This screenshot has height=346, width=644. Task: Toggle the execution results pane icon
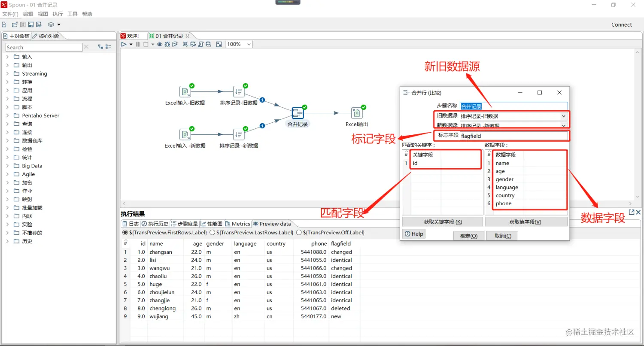pyautogui.click(x=219, y=44)
